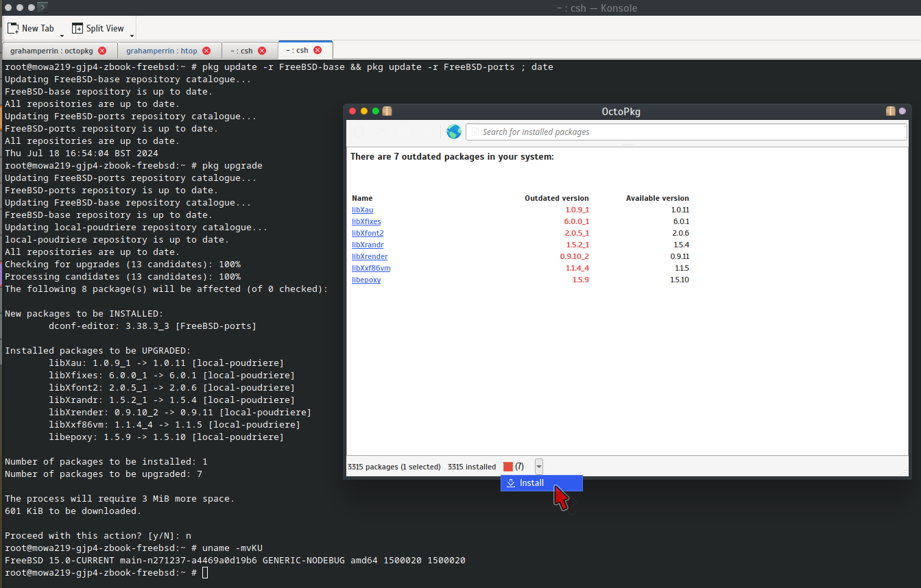Click the package box icon left of OctoPkg title
The width and height of the screenshot is (921, 588).
pyautogui.click(x=387, y=111)
